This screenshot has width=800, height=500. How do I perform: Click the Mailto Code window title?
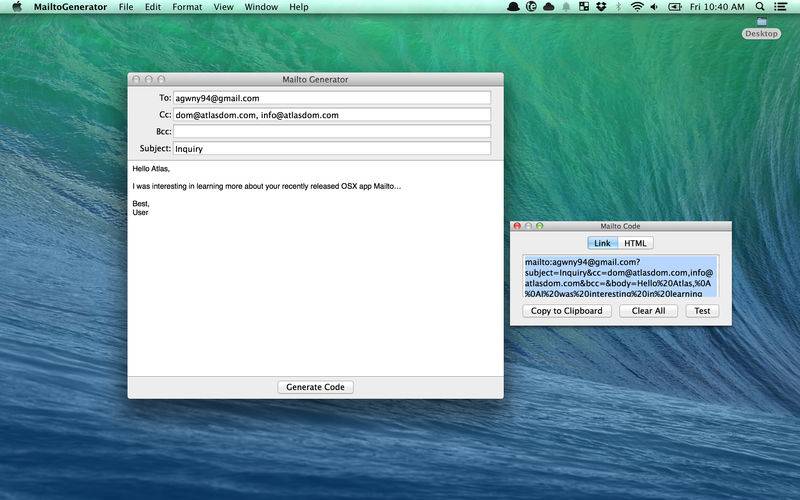click(620, 226)
